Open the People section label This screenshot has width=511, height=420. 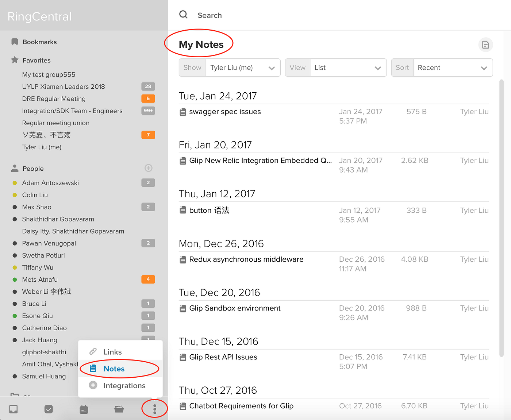(33, 169)
